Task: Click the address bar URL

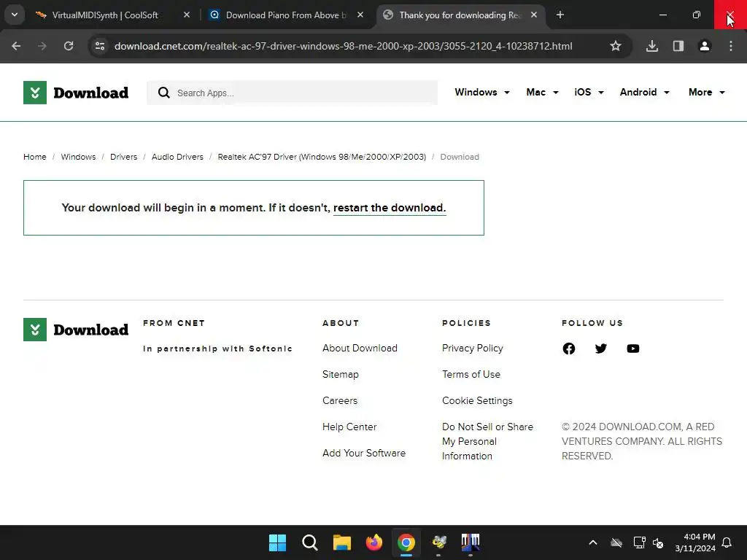Action: 343,46
